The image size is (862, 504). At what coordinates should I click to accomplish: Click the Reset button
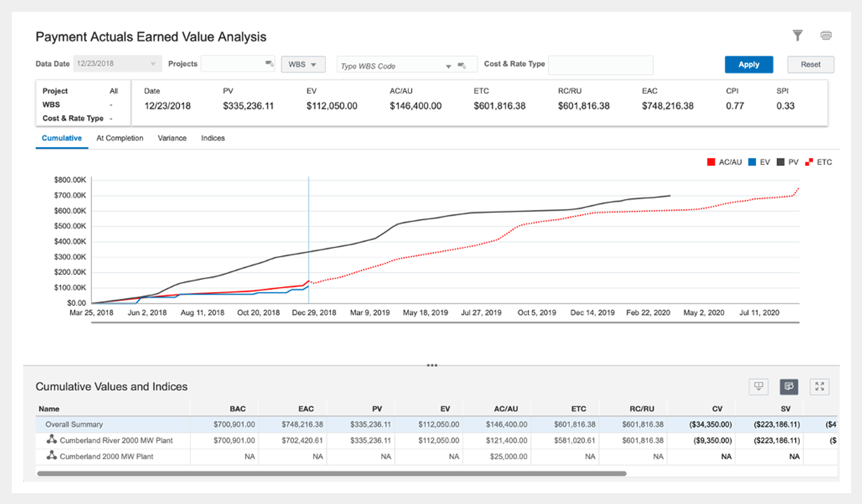[x=810, y=64]
